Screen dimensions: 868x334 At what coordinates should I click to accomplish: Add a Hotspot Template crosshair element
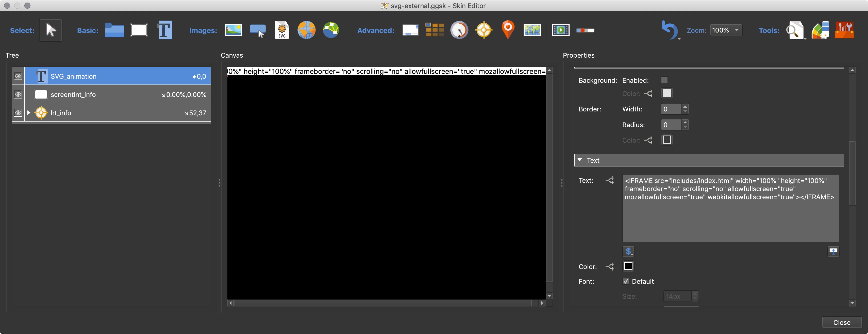(x=483, y=30)
